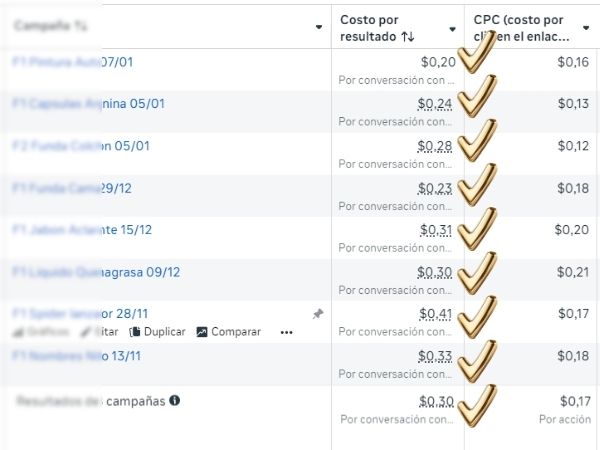Image resolution: width=600 pixels, height=450 pixels.
Task: Open the Pintura Auto 07/01 campaign
Action: (x=72, y=62)
